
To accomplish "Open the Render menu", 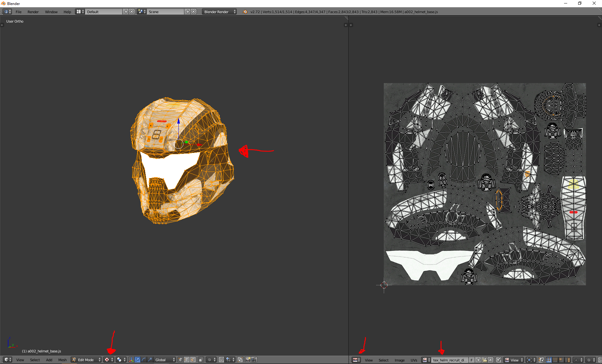I will coord(33,12).
